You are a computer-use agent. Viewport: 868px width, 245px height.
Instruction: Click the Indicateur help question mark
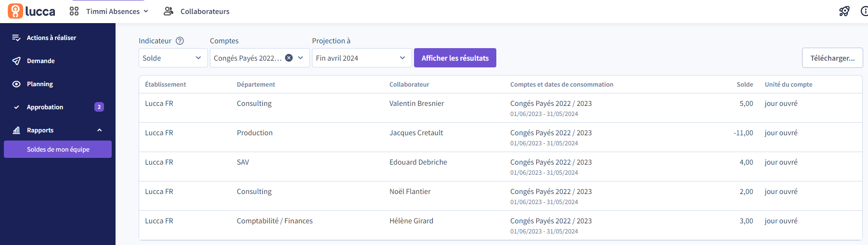180,41
